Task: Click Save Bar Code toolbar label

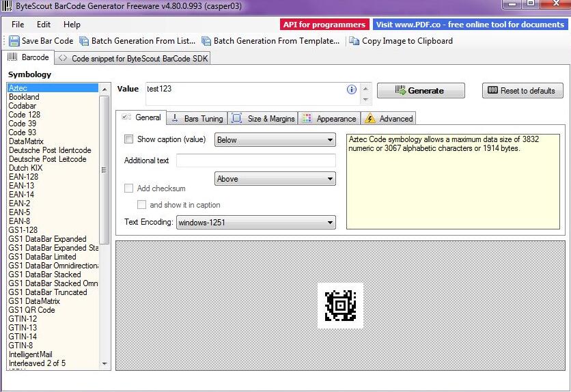Action: (47, 41)
